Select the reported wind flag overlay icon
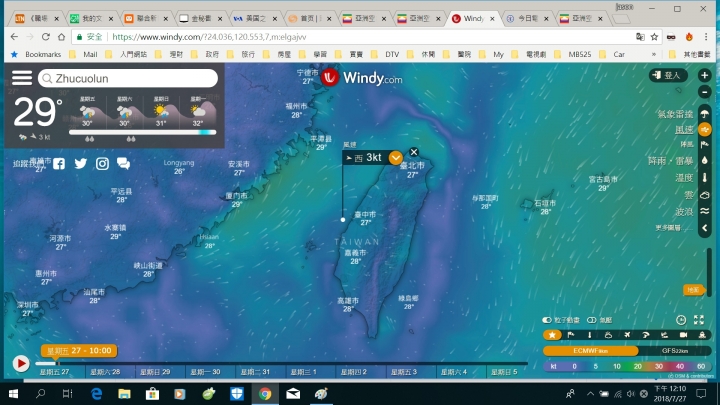This screenshot has height=405, width=720. coord(571,335)
